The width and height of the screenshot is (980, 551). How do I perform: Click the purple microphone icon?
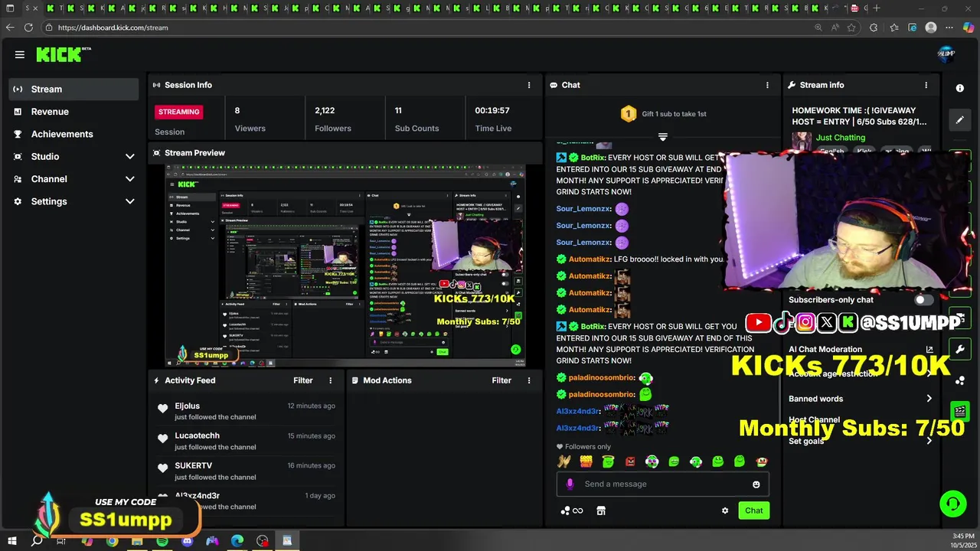pyautogui.click(x=570, y=484)
